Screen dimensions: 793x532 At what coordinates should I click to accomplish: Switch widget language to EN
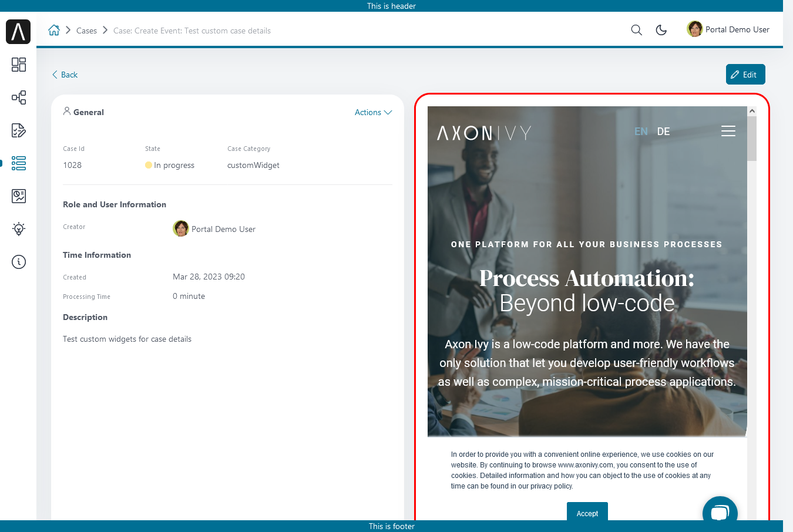(x=641, y=132)
